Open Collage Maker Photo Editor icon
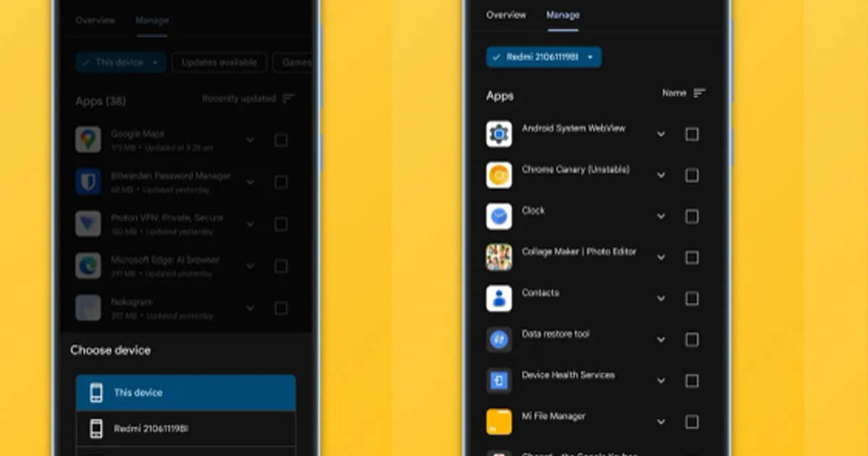Viewport: 868px width, 456px height. click(x=499, y=257)
